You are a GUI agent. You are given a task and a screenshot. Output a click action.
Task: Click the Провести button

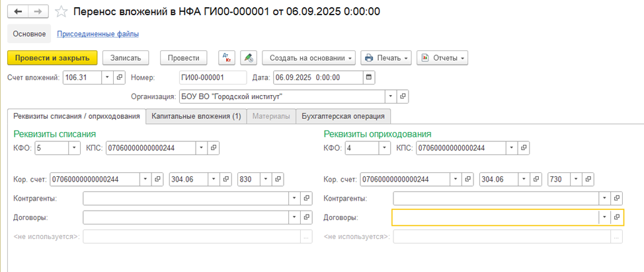click(184, 58)
